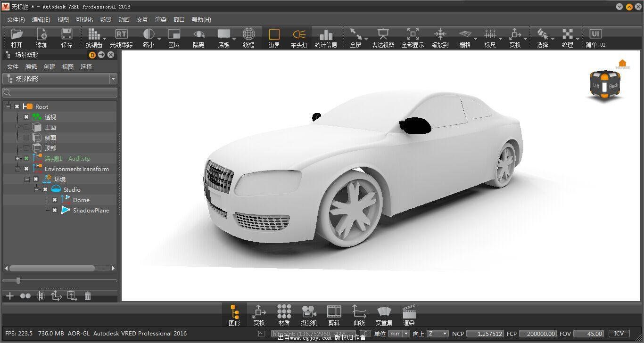Open the 编辑(E) main menu

point(41,20)
